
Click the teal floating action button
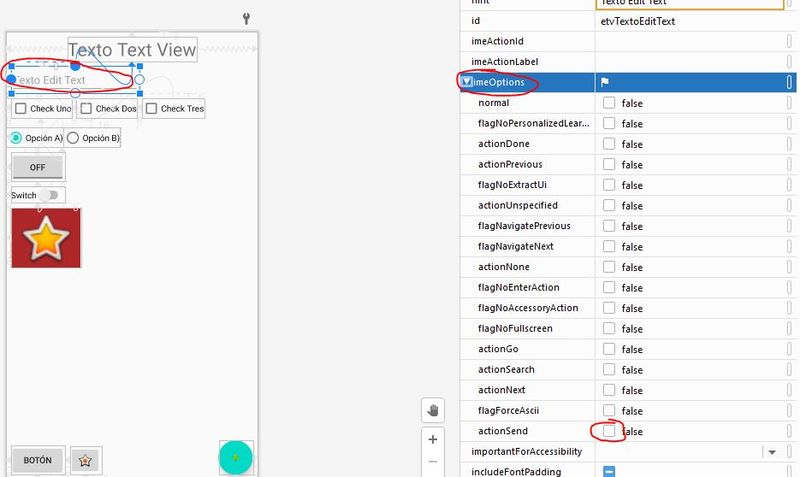coord(236,458)
